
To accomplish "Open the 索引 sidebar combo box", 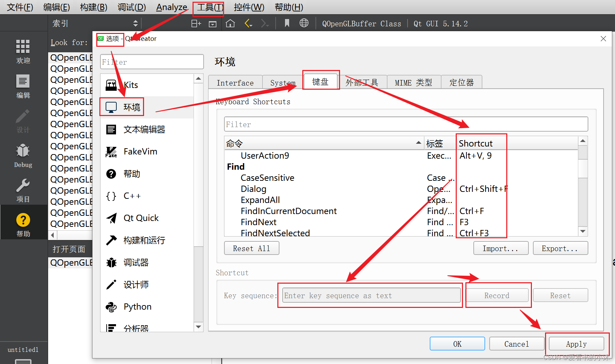I will (x=95, y=23).
